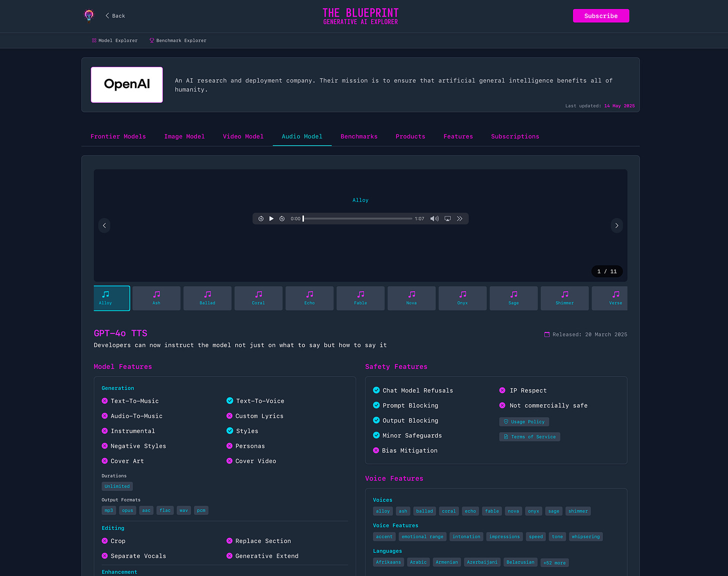Screen dimensions: 728x576
Task: Click the 'Unlimited' duration chip
Action: 117,486
